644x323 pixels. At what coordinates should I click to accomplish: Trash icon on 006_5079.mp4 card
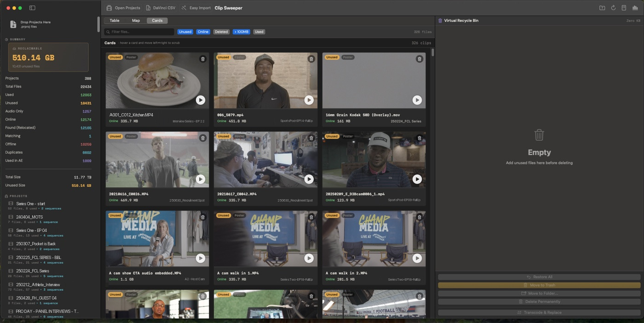[x=311, y=59]
